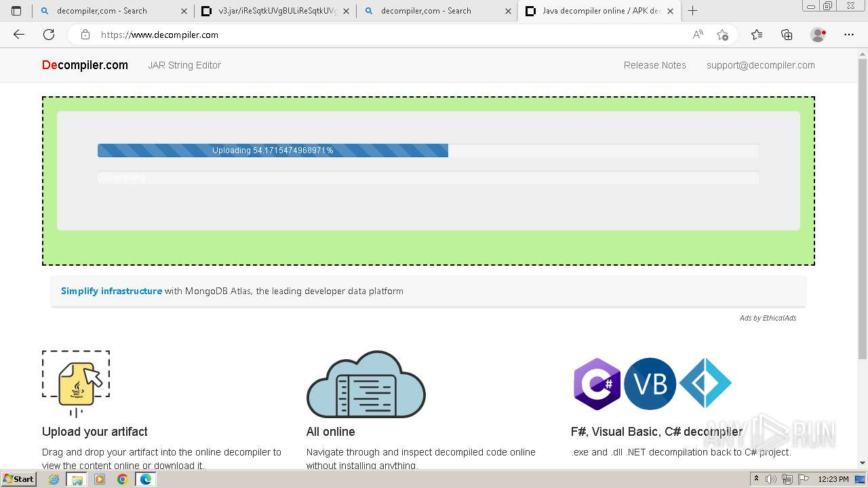The height and width of the screenshot is (488, 868).
Task: Click the All online heading
Action: (x=330, y=432)
